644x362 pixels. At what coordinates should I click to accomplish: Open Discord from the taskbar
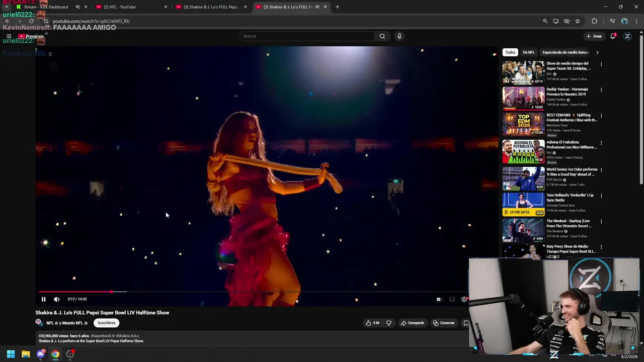(41, 354)
